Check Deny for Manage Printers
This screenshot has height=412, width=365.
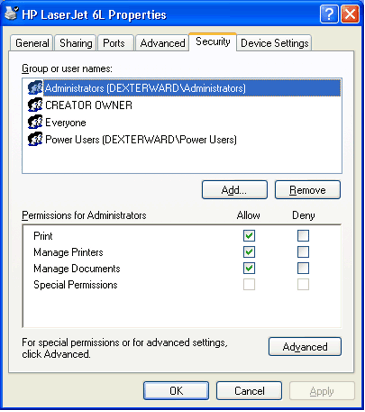303,252
